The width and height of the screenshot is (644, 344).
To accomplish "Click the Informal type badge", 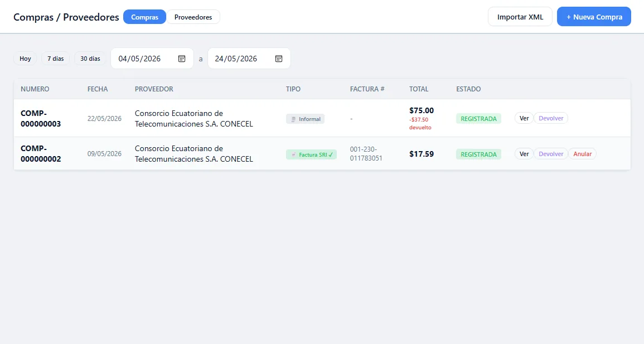I will click(305, 119).
